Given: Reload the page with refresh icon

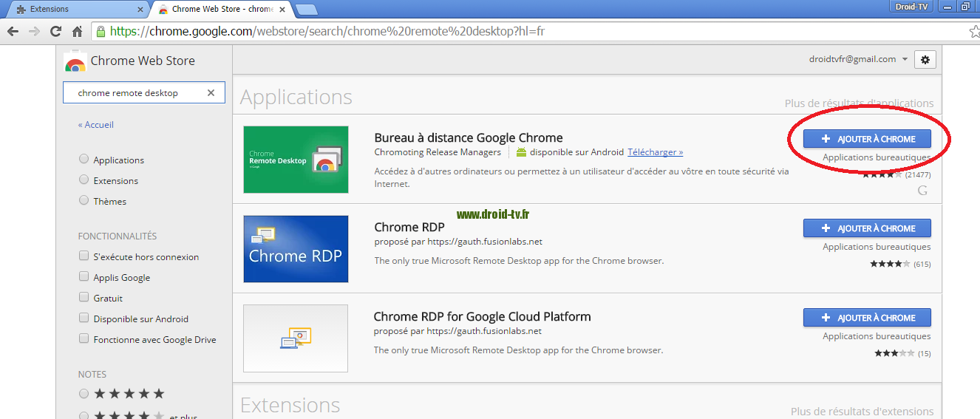Looking at the screenshot, I should click(x=55, y=32).
